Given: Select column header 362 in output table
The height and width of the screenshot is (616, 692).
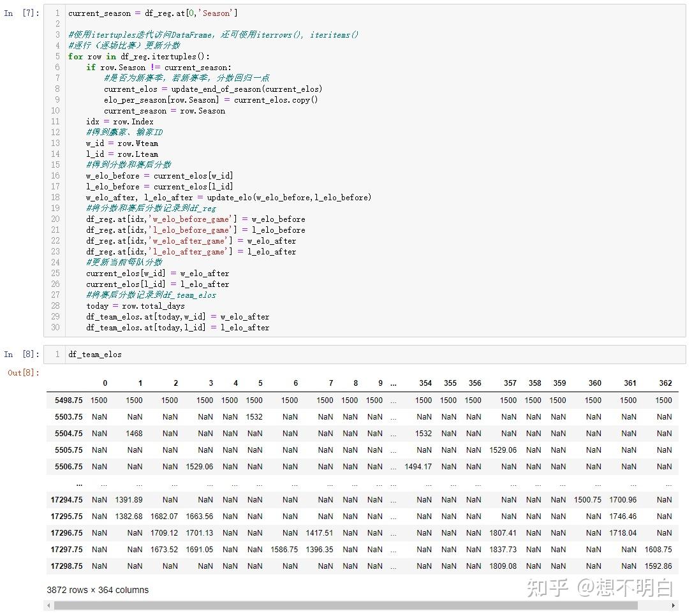Looking at the screenshot, I should [x=665, y=383].
